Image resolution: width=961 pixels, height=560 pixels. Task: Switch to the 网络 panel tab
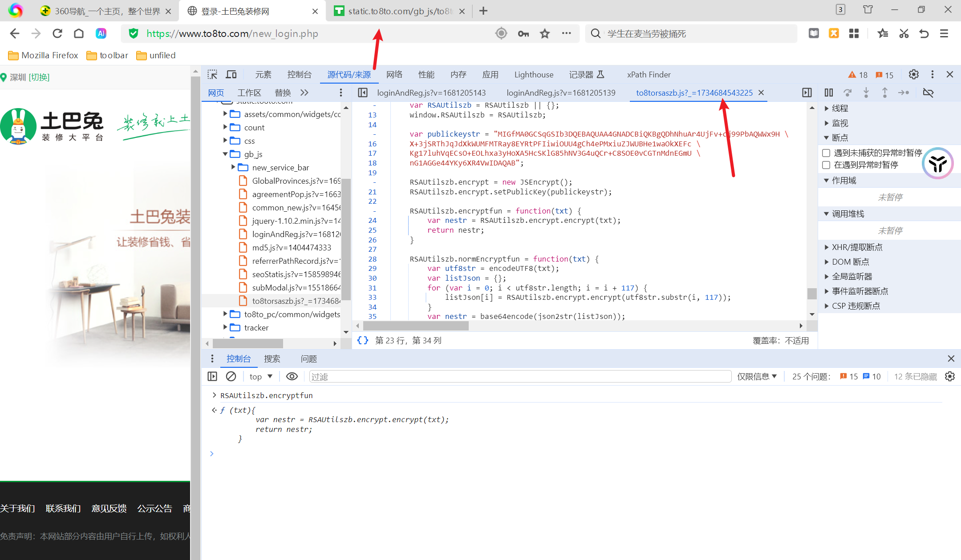pos(394,74)
